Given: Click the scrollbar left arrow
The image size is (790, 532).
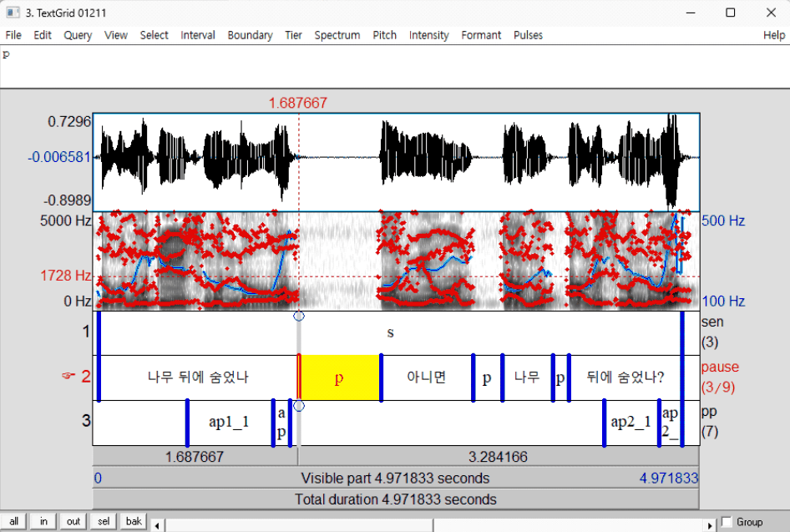Looking at the screenshot, I should 157,525.
